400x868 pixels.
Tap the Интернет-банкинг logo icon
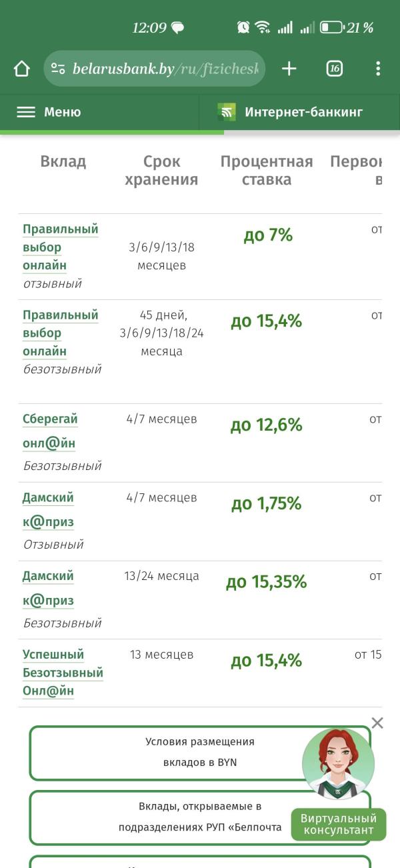click(x=227, y=112)
